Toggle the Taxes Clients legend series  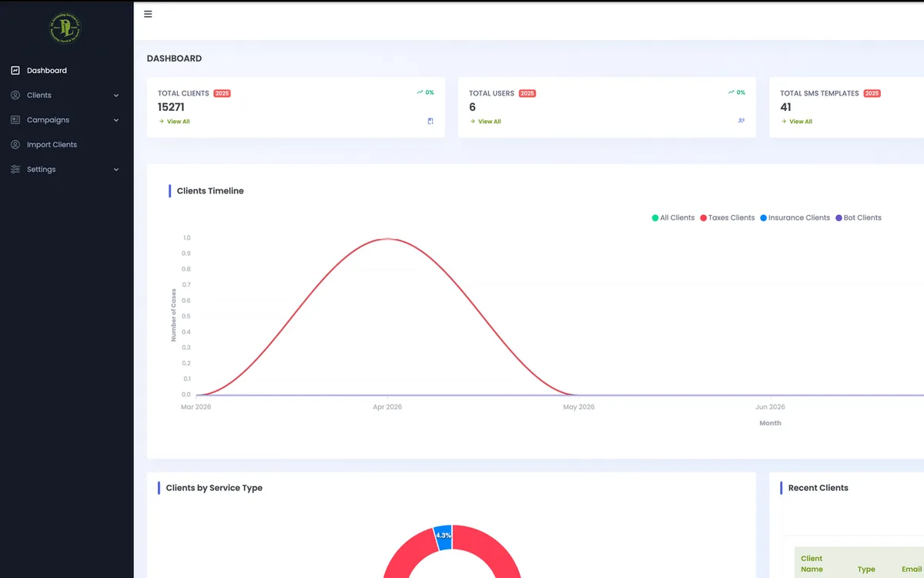point(727,218)
